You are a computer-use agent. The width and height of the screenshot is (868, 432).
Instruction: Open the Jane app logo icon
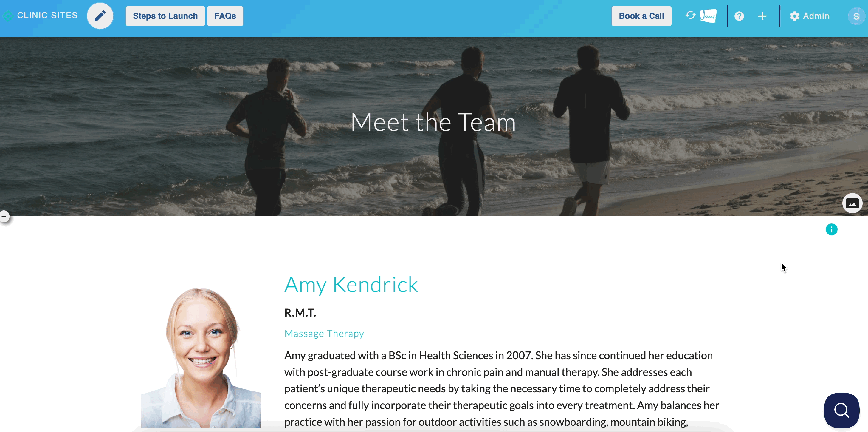[x=708, y=16]
